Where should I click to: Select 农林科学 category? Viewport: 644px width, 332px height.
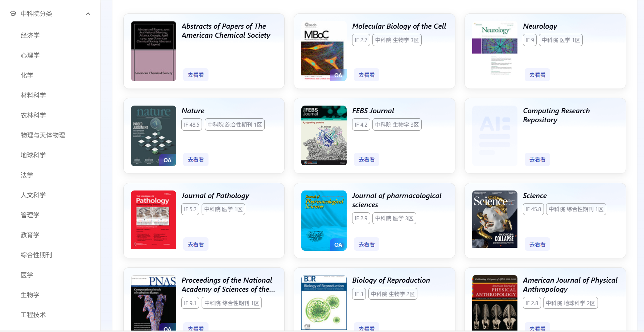[x=33, y=115]
